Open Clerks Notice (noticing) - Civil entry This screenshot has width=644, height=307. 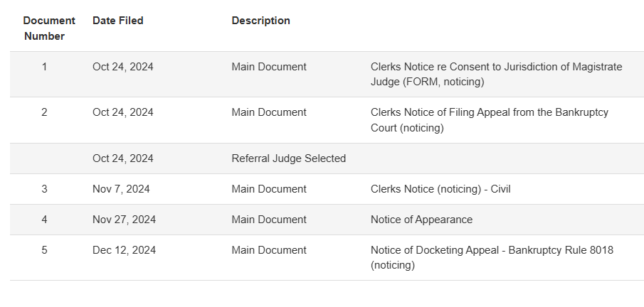440,189
